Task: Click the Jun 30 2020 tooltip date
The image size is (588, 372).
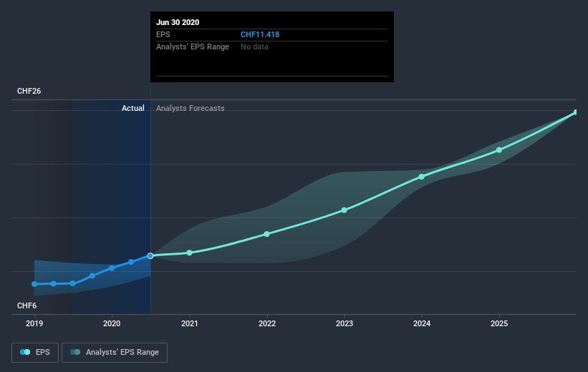Action: coord(178,22)
